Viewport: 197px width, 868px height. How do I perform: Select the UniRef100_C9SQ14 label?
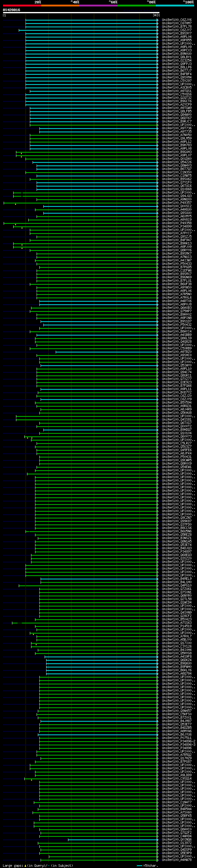[x=176, y=779]
